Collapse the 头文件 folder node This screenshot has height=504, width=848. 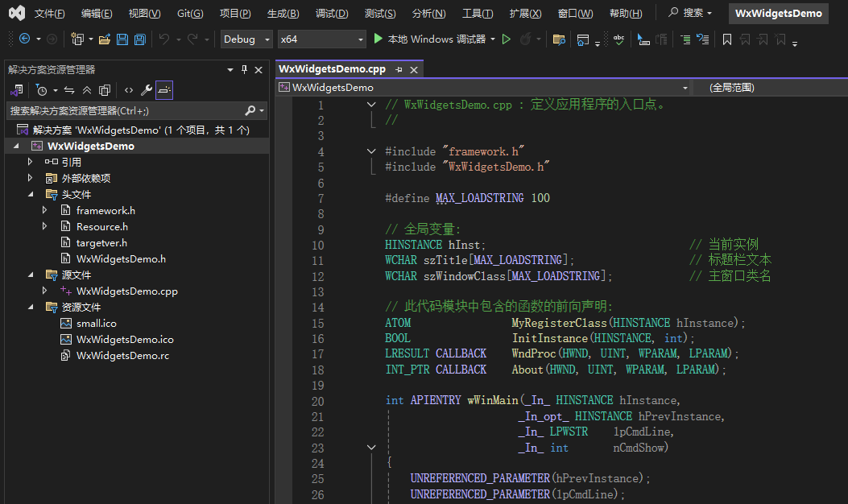click(x=31, y=194)
